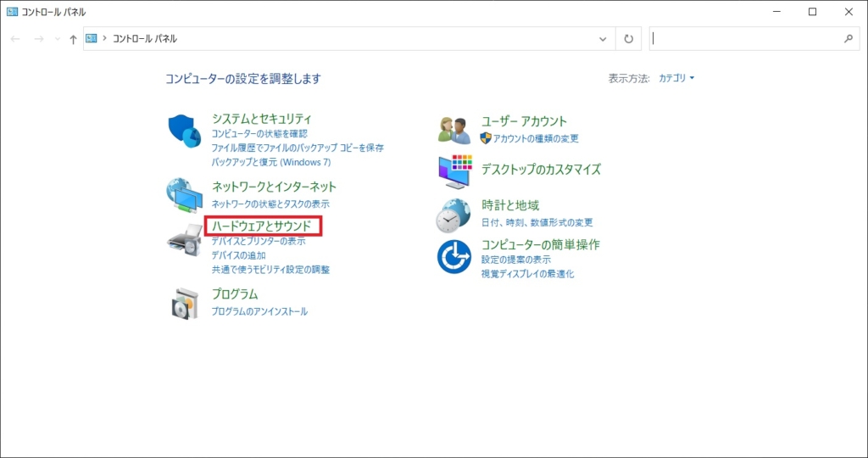Open ハードウェアとサウンド category
This screenshot has height=458, width=868.
(261, 226)
